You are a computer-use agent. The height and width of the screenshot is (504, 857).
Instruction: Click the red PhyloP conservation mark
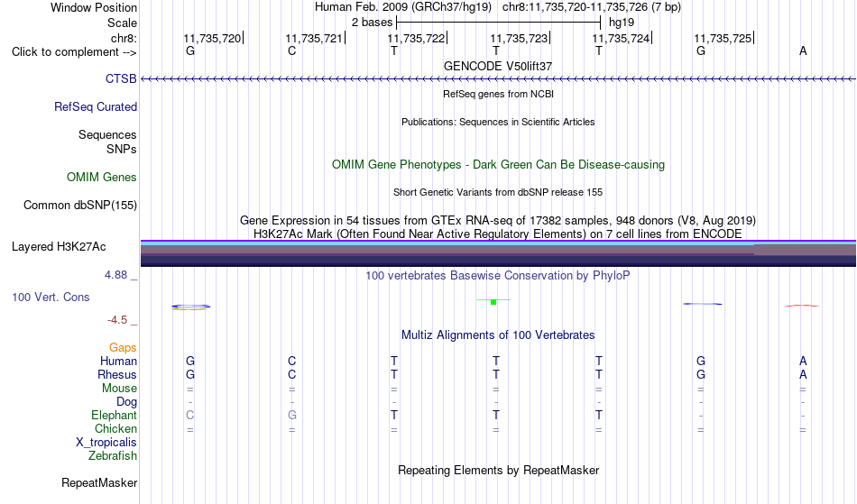(x=802, y=306)
